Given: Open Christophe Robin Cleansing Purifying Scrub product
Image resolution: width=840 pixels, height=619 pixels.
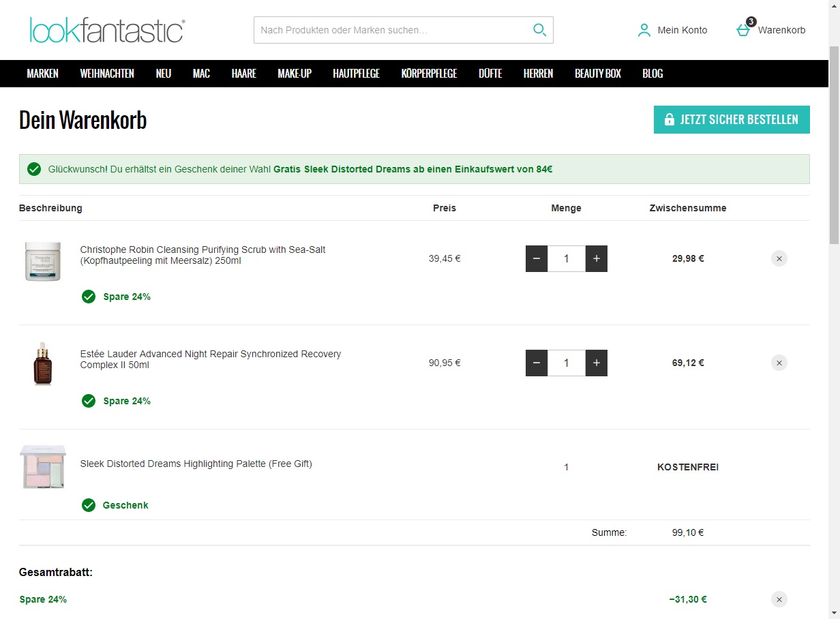Looking at the screenshot, I should click(x=203, y=255).
